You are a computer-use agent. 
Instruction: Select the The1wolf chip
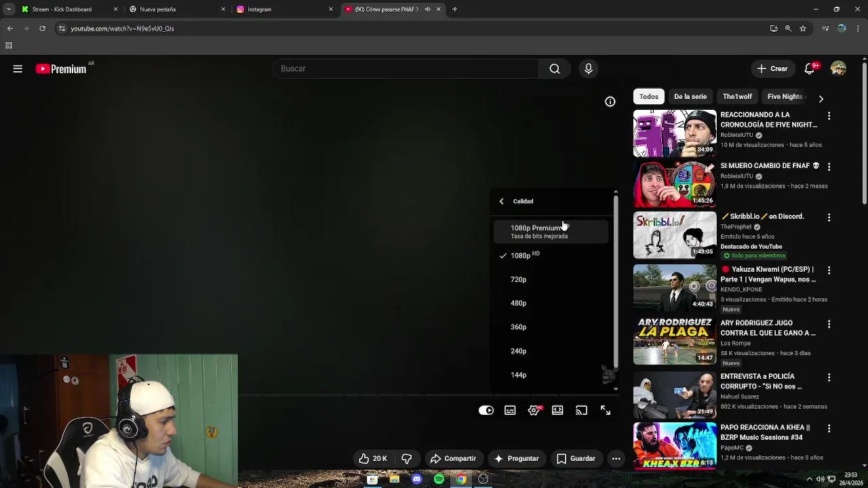pos(737,96)
